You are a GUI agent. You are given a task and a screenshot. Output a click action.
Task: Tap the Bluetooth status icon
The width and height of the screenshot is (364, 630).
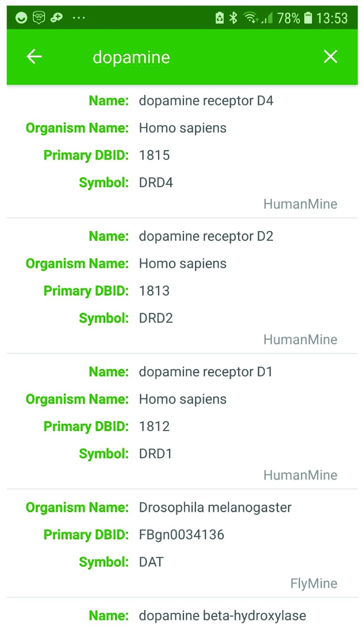(233, 18)
